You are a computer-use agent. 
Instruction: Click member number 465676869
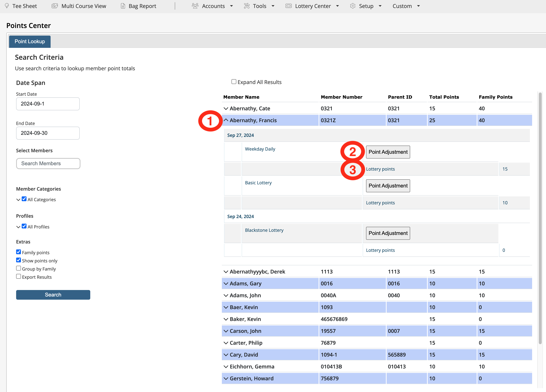[x=334, y=319]
